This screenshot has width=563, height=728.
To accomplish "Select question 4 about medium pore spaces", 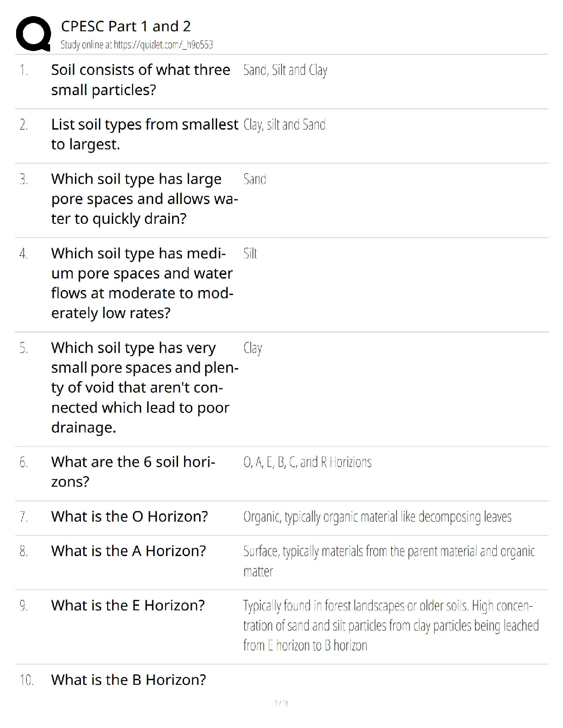I will click(x=142, y=283).
